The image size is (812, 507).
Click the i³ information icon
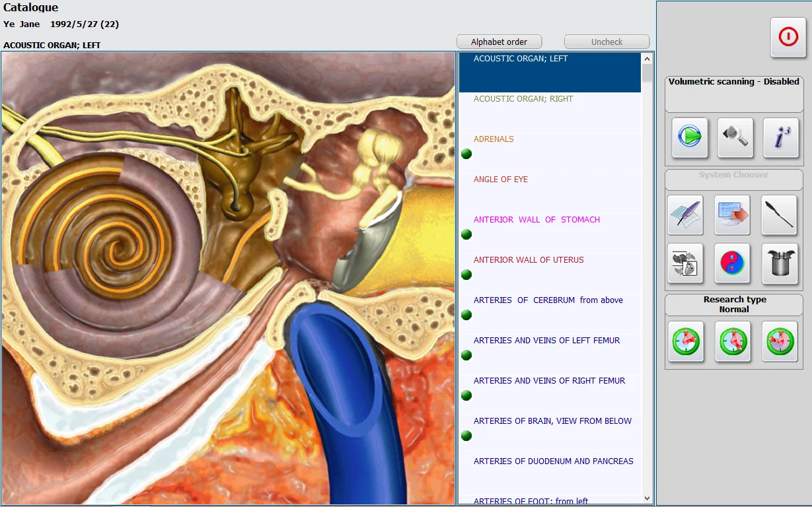[x=780, y=137]
